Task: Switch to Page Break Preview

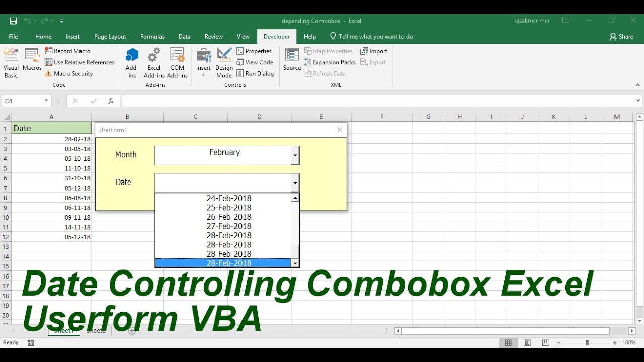Action: pos(546,343)
